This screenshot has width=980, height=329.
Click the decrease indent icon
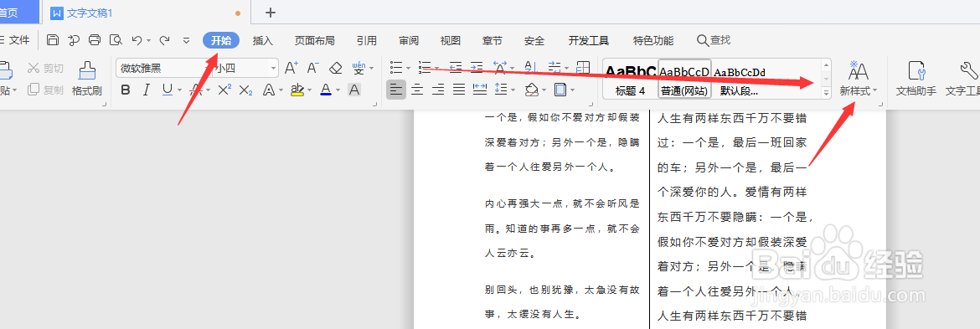(456, 68)
